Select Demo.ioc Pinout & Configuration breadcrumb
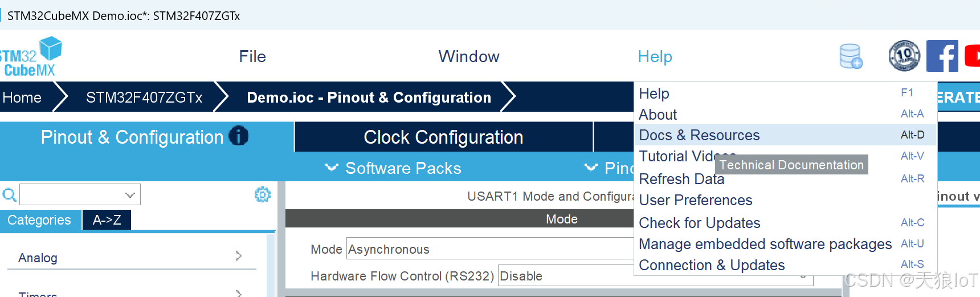The height and width of the screenshot is (297, 980). tap(369, 97)
